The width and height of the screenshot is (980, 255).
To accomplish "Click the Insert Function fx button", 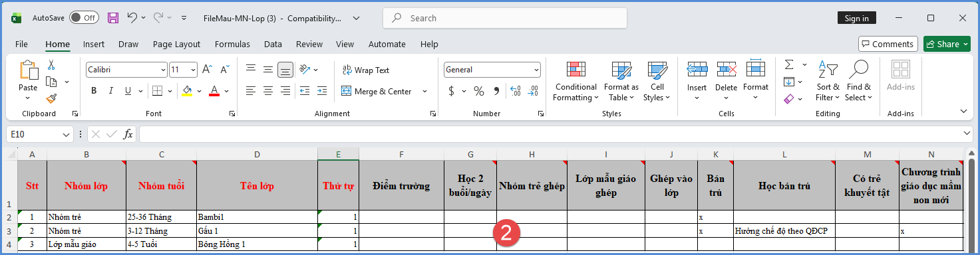I will pyautogui.click(x=128, y=134).
